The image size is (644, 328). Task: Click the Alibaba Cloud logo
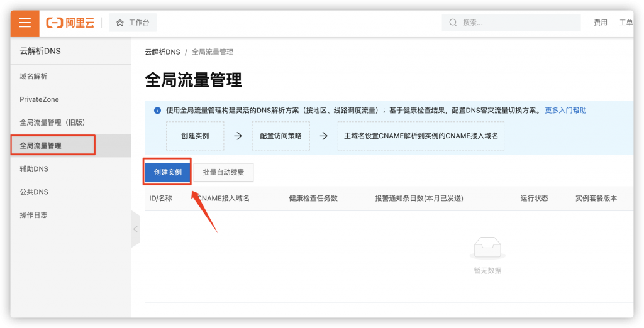point(70,23)
